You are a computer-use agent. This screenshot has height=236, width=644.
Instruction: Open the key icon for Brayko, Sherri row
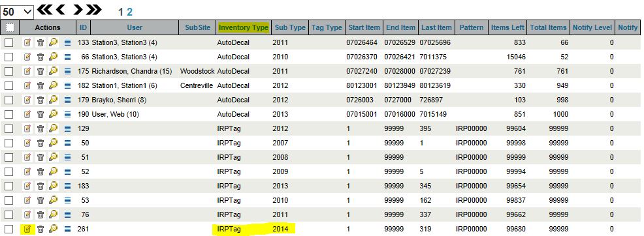pyautogui.click(x=54, y=100)
